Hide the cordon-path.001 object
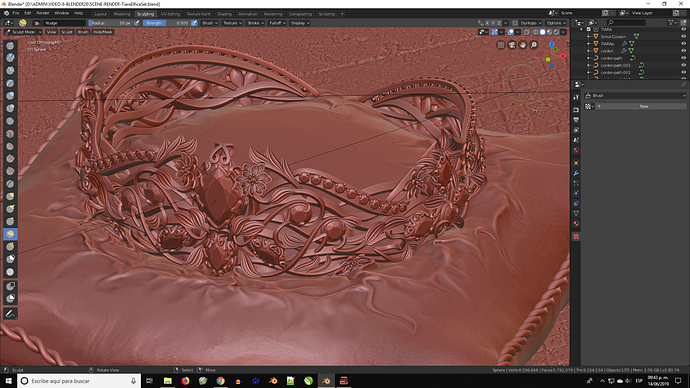This screenshot has height=388, width=690. 683,65
